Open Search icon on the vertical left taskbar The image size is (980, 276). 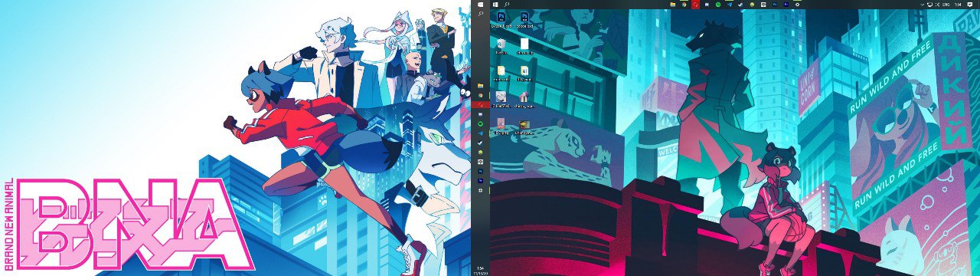pos(480,14)
